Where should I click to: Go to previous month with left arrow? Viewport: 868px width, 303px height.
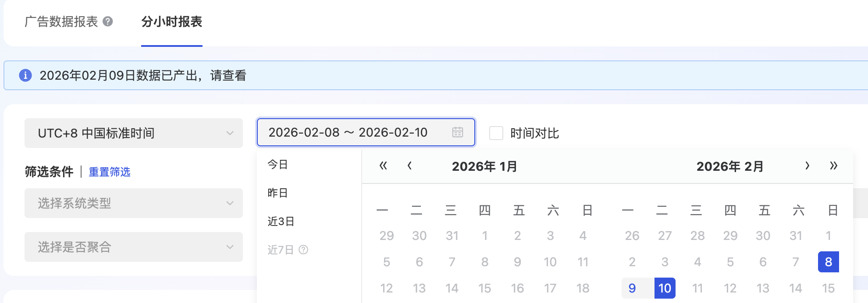[409, 166]
